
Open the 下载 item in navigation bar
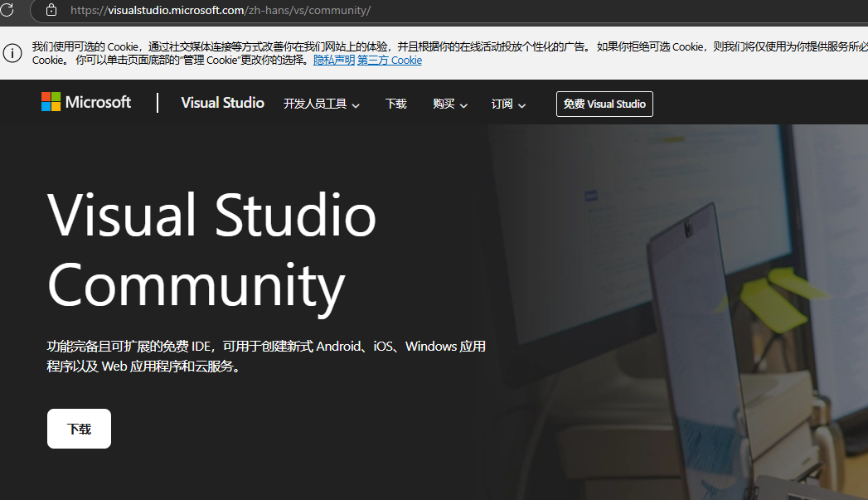point(396,104)
